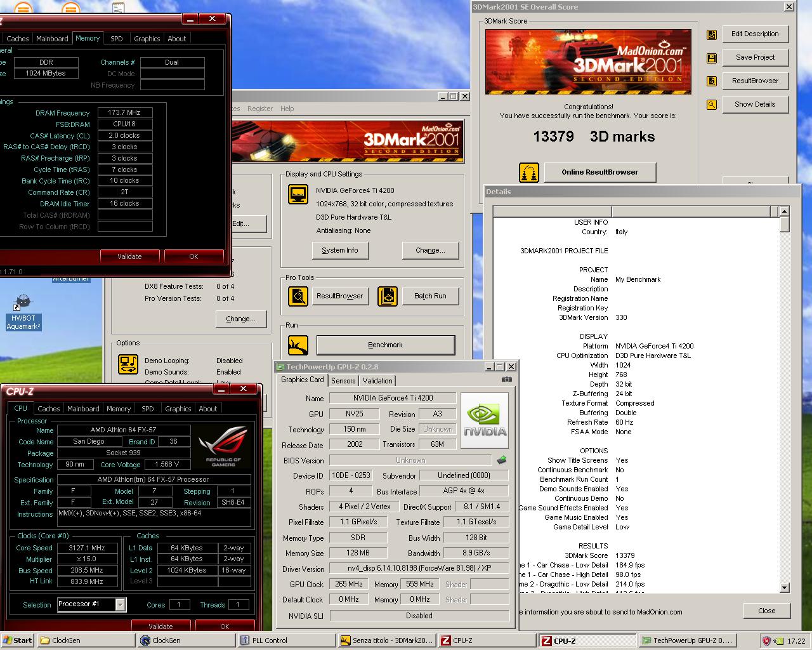Click Close button in Details window
Viewport: 812px width, 650px height.
[x=766, y=611]
